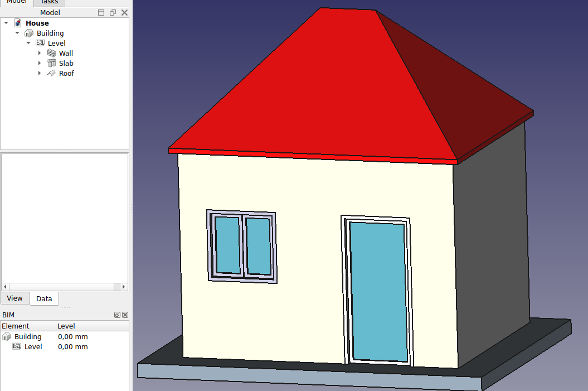The width and height of the screenshot is (588, 391).
Task: Select the Slab icon in tree
Action: [51, 63]
